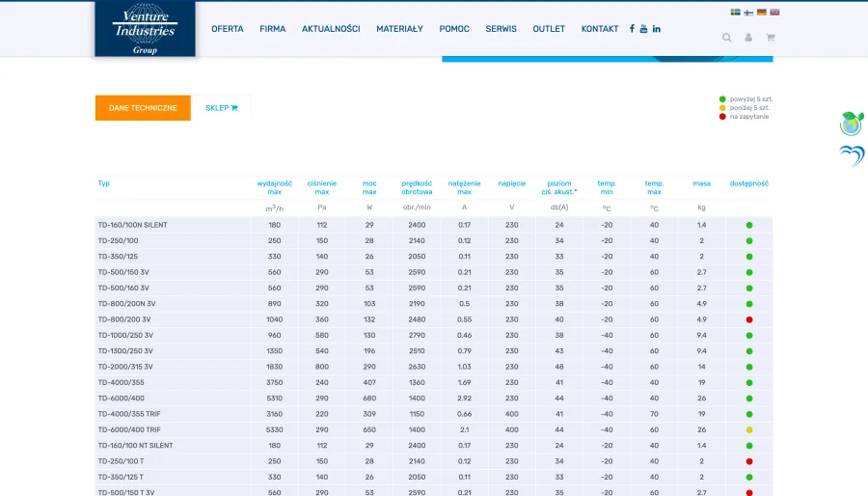Select row TD-1000/250 3V
Image resolution: width=868 pixels, height=496 pixels.
(433, 336)
